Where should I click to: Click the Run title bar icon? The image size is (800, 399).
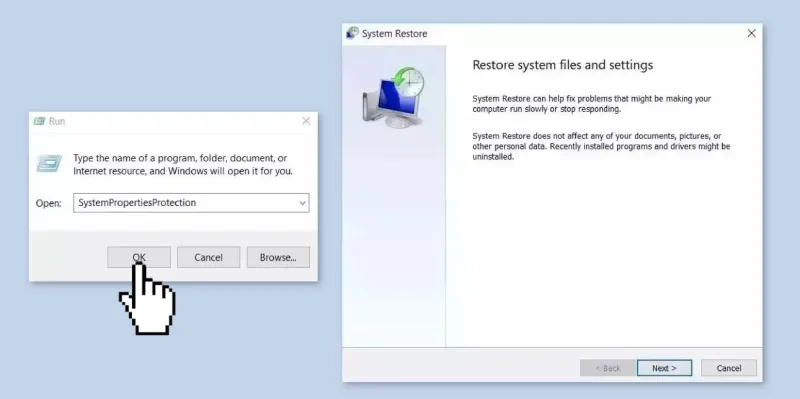39,121
